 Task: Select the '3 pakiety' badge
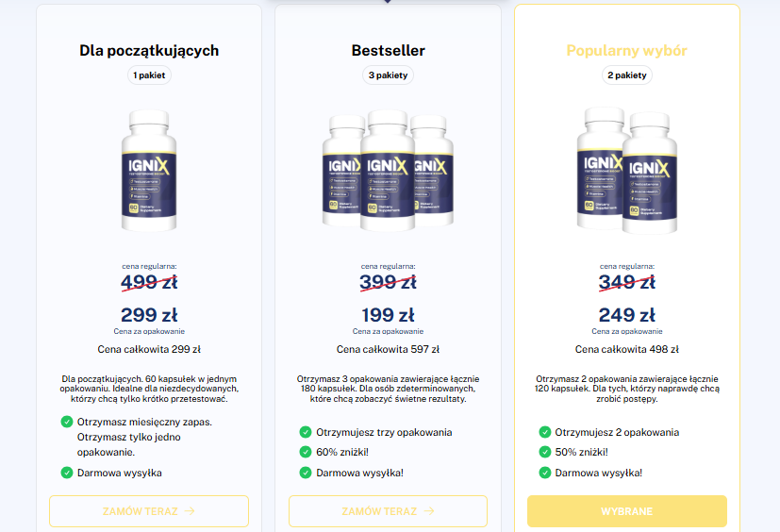click(388, 75)
